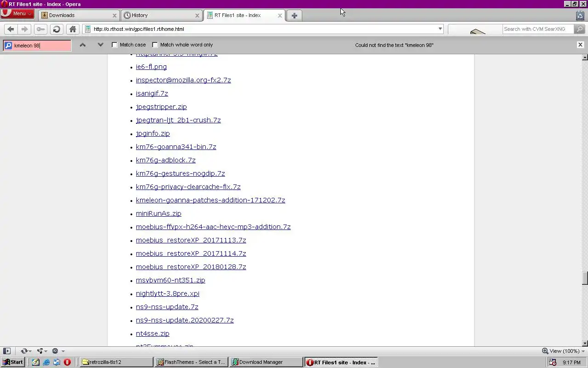Close the History tab
Screen dimensions: 588x368
(x=197, y=15)
